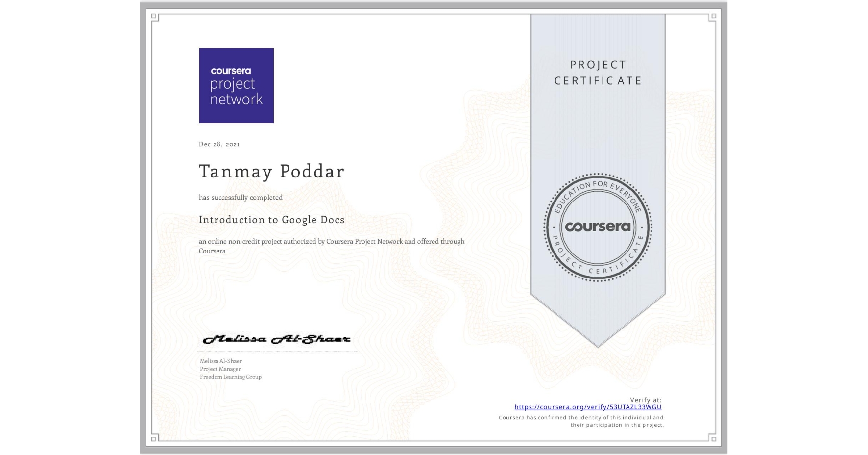Click the PROJECT CERTIFICATE heading
Screen dimensions: 868x455
(x=598, y=73)
